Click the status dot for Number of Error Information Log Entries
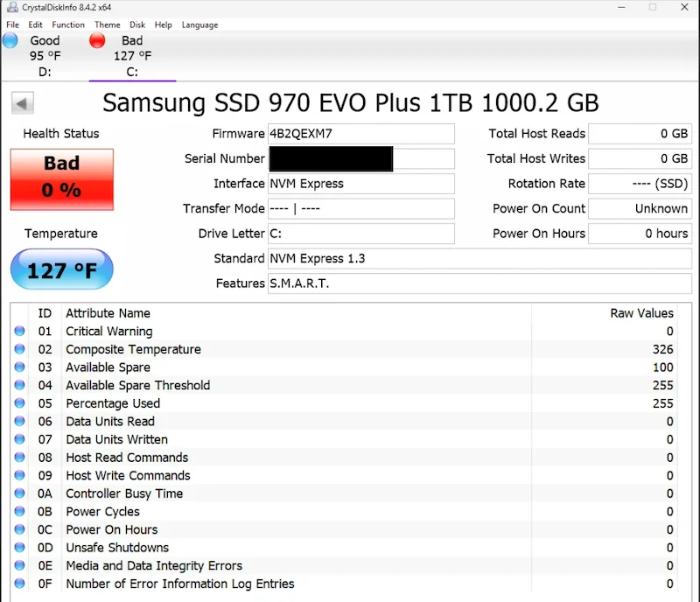Image resolution: width=700 pixels, height=602 pixels. tap(19, 584)
